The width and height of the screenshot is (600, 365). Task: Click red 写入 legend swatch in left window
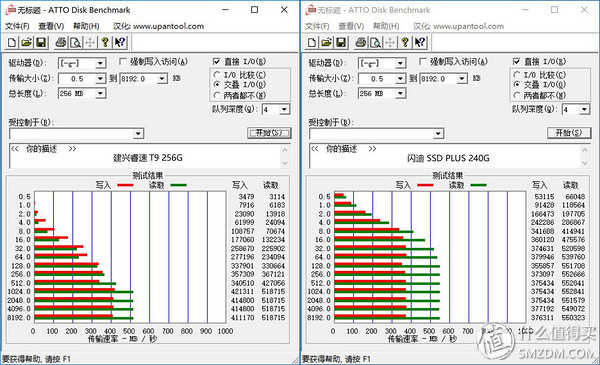coord(126,186)
